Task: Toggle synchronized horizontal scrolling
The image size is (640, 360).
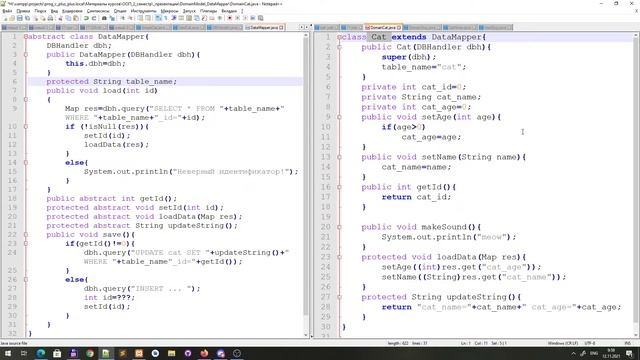Action: tap(148, 18)
